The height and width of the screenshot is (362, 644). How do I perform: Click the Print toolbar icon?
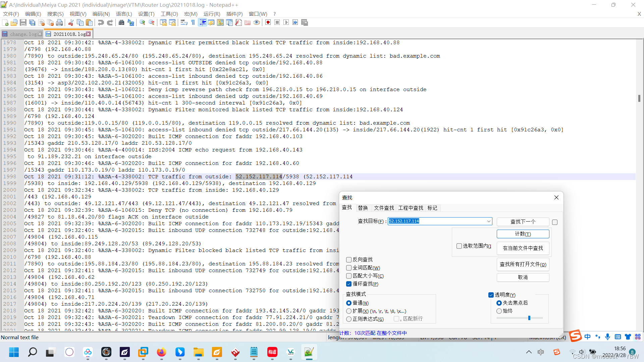pos(59,22)
